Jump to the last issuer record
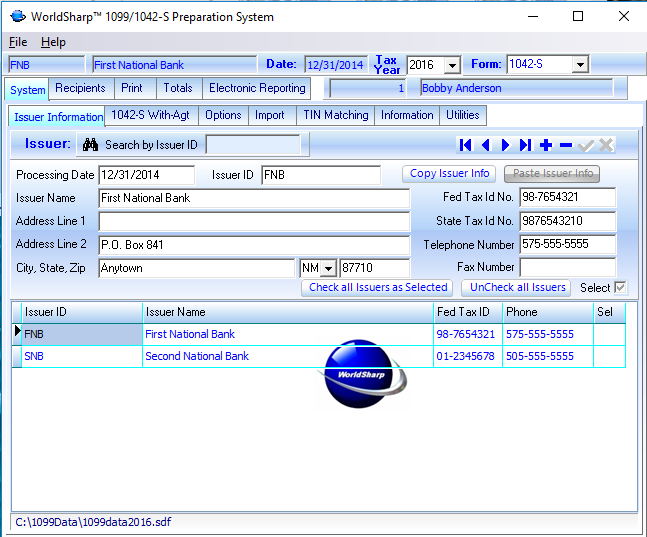Viewport: 647px width, 537px height. [526, 145]
